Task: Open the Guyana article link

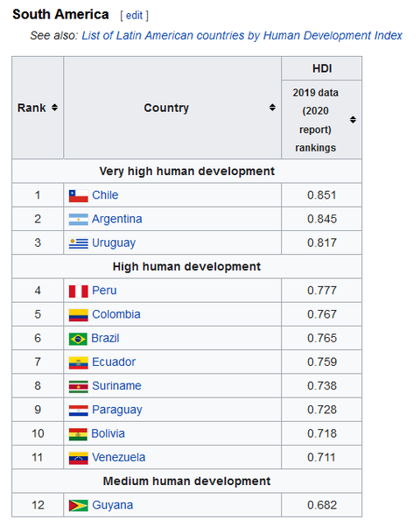Action: tap(113, 505)
